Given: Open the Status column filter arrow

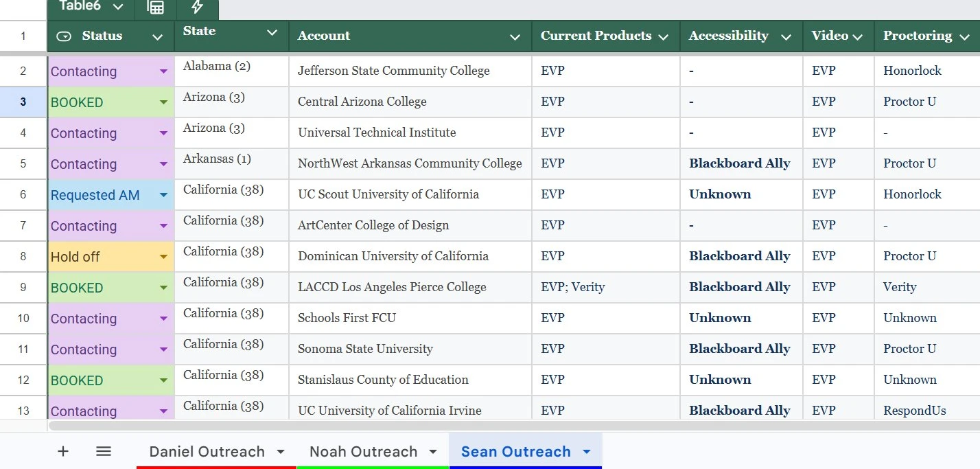Looking at the screenshot, I should tap(158, 37).
